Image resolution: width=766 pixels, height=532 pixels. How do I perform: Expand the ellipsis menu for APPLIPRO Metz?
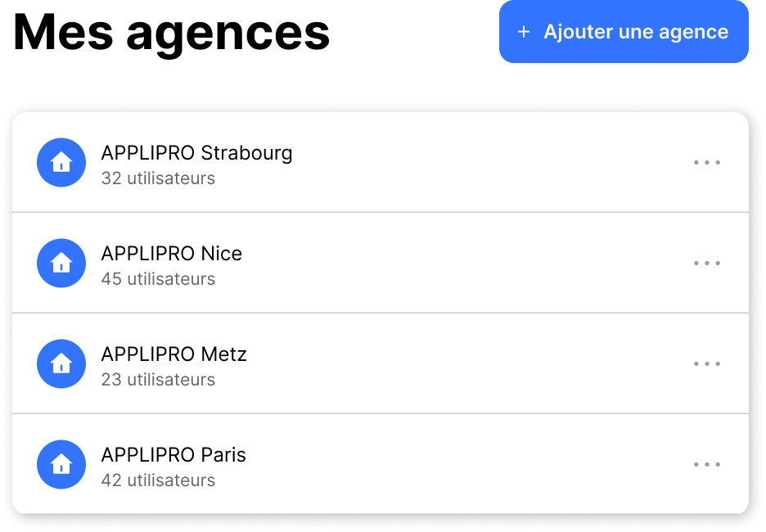707,363
